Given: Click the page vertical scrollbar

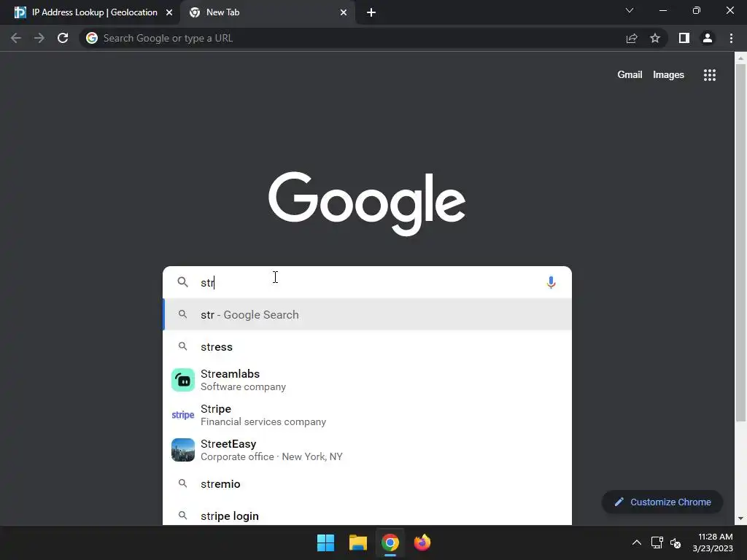Looking at the screenshot, I should click(x=740, y=243).
